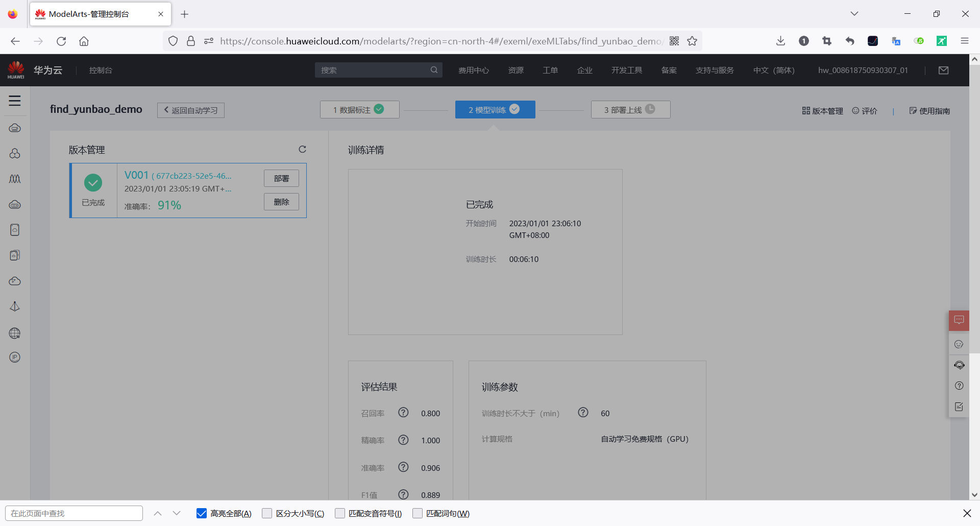980x526 pixels.
Task: Reload the browser page
Action: coord(61,41)
